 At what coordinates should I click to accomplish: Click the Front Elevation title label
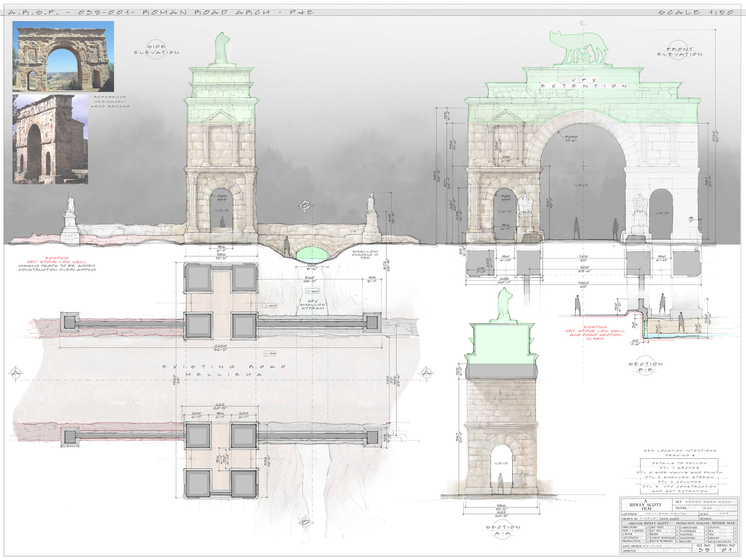point(680,52)
